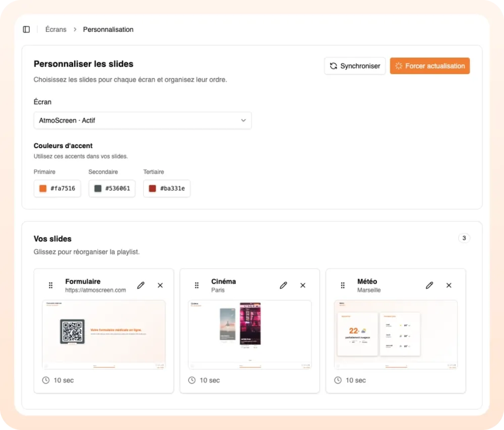Click the Couleurs d'accent heading

[63, 146]
